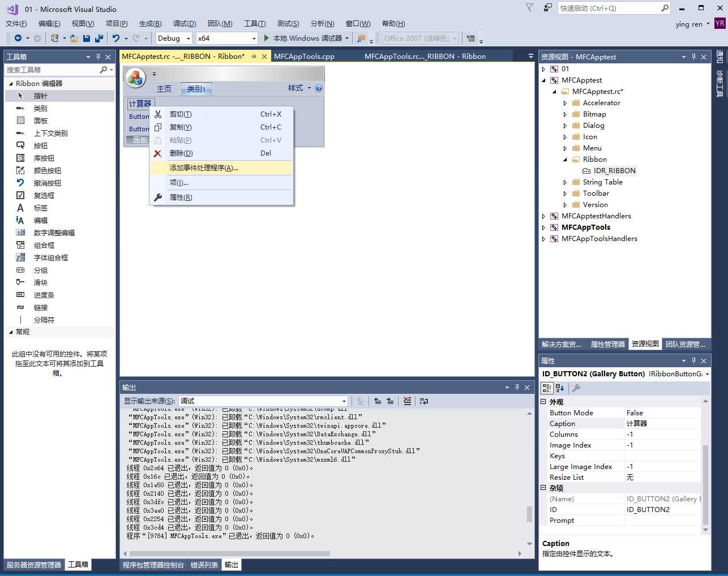The image size is (728, 576).
Task: Expand the Accelerator resource folder
Action: [565, 103]
